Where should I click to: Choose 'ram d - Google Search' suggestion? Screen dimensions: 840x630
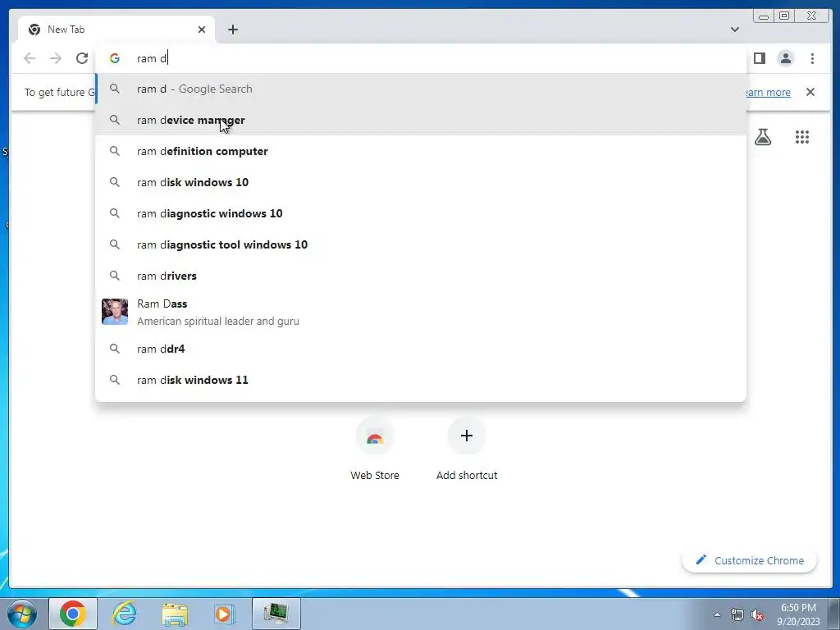click(x=421, y=89)
